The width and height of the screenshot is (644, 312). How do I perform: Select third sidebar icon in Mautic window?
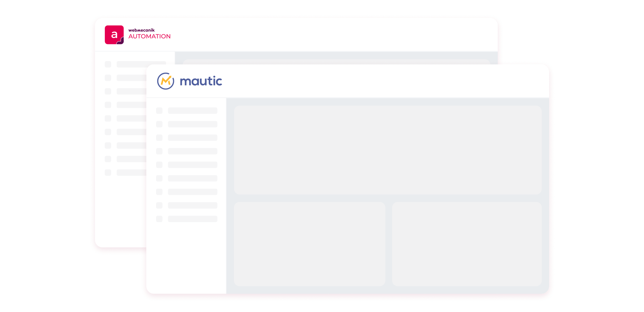point(159,138)
